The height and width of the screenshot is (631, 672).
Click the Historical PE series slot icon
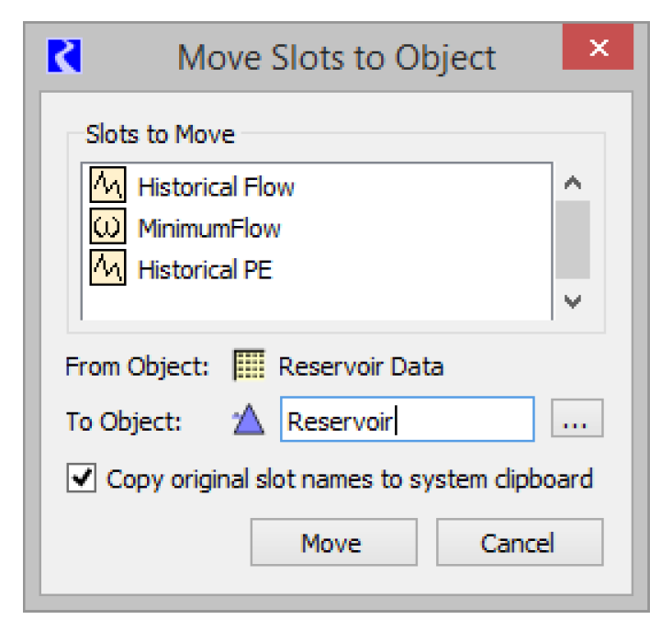(106, 269)
